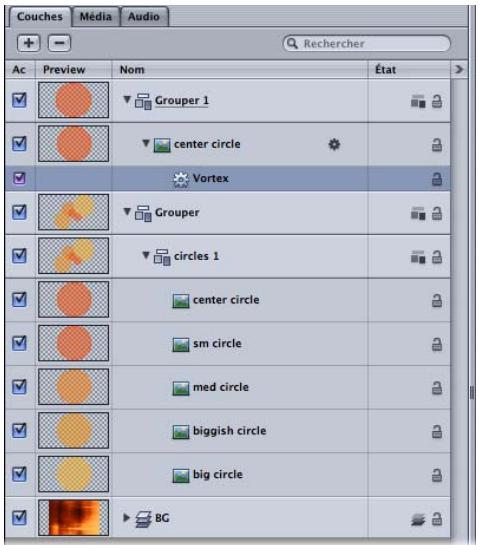
Task: Toggle the big circle checkbox
Action: pos(19,474)
